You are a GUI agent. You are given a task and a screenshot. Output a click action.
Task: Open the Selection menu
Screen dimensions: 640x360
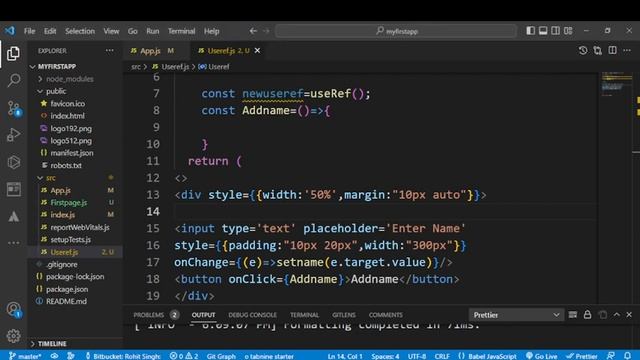[80, 31]
